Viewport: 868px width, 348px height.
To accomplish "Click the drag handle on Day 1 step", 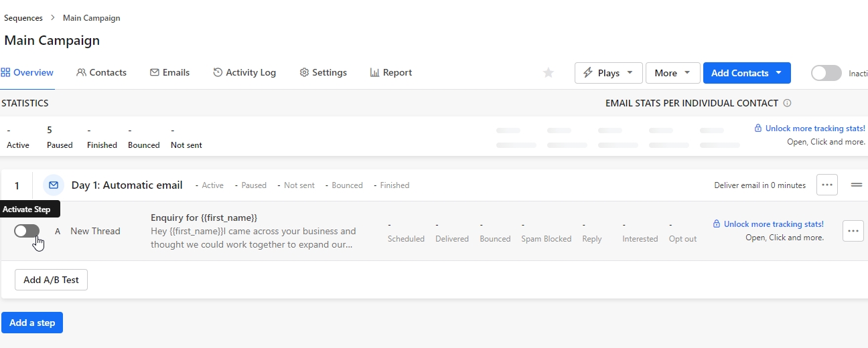I will coord(856,185).
